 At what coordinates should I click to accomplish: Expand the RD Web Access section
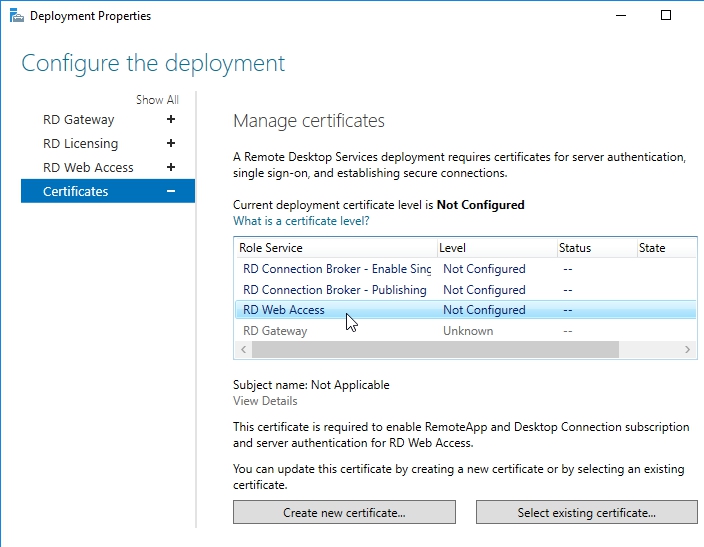coord(171,168)
